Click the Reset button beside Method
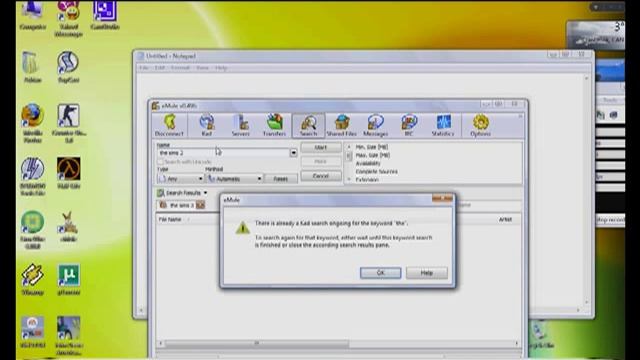640x360 pixels. click(x=280, y=179)
